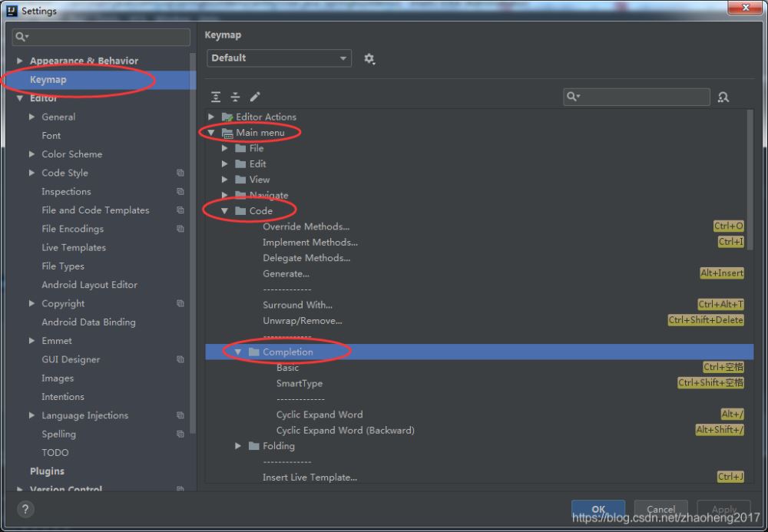Click the copy icon beside Inspections
This screenshot has height=532, width=768.
click(x=180, y=192)
